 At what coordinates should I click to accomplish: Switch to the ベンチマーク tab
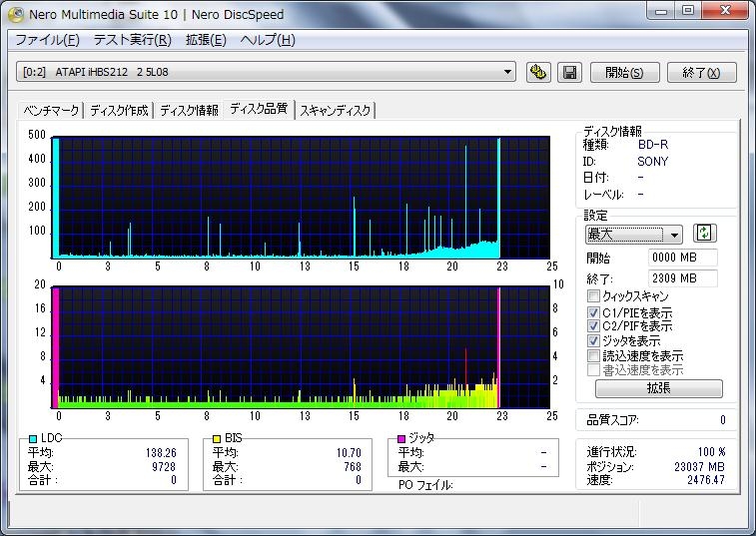(51, 111)
